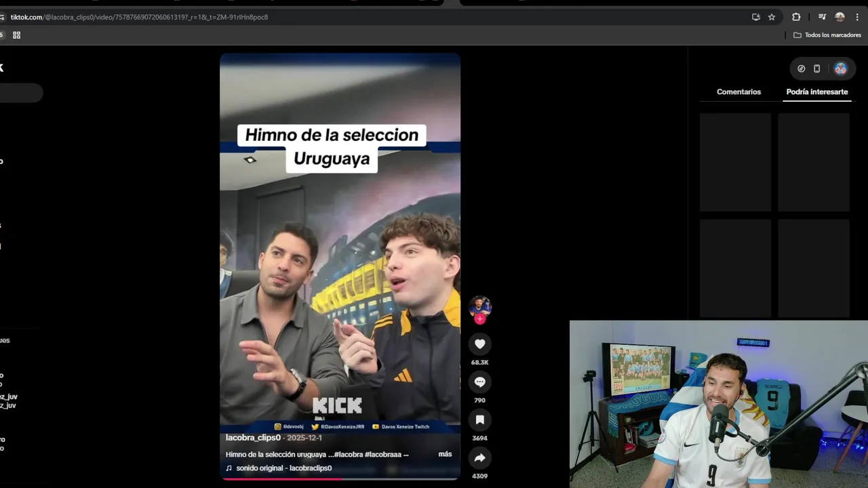
Task: Share the video using the arrow icon
Action: point(479,458)
